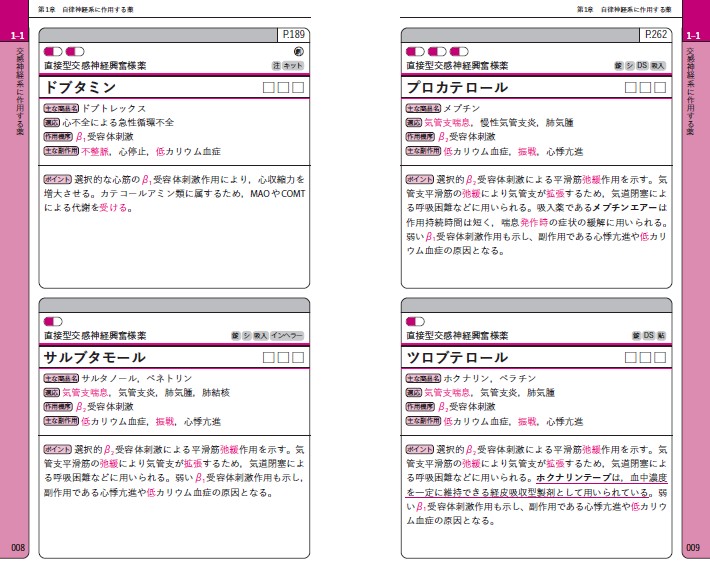710x563 pixels.
Task: Select the left 1-1 chapter side tab
Action: [15, 35]
